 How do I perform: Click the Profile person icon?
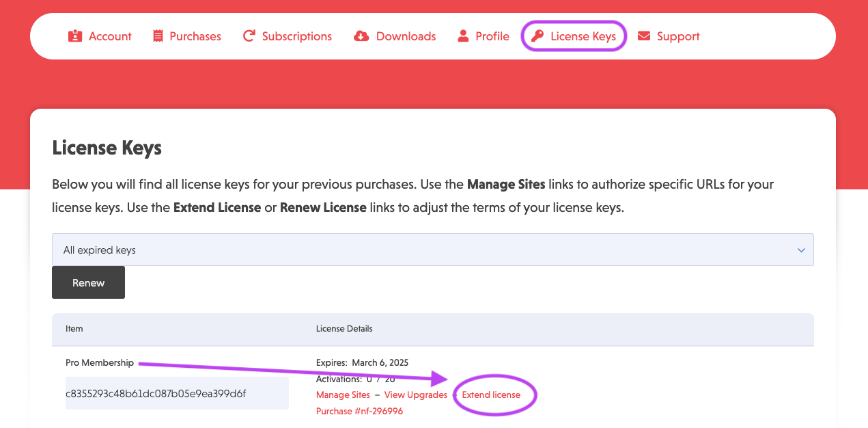[464, 36]
